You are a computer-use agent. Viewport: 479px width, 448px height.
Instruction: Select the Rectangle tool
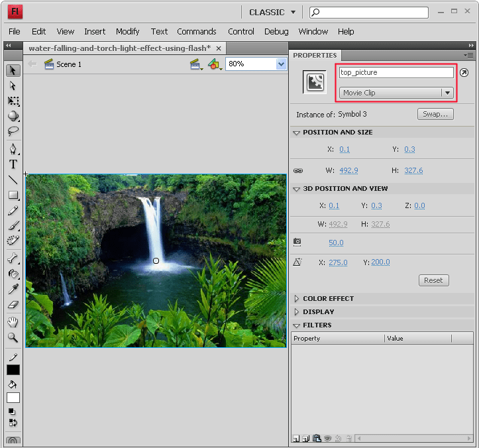point(13,196)
